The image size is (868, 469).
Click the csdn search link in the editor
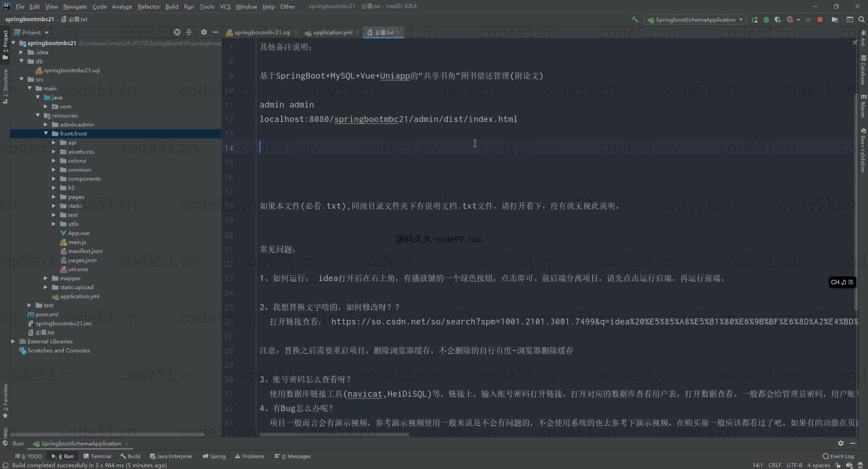[x=594, y=321]
